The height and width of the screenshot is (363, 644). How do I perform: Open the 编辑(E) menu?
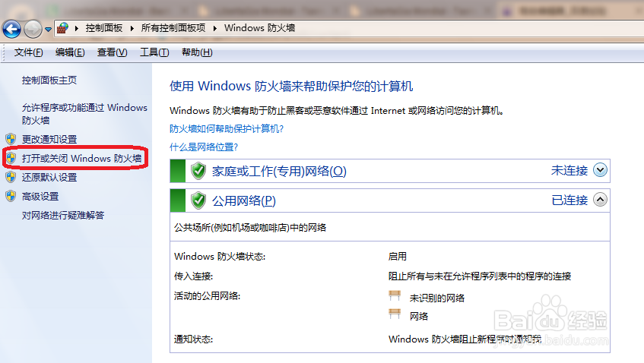point(70,52)
